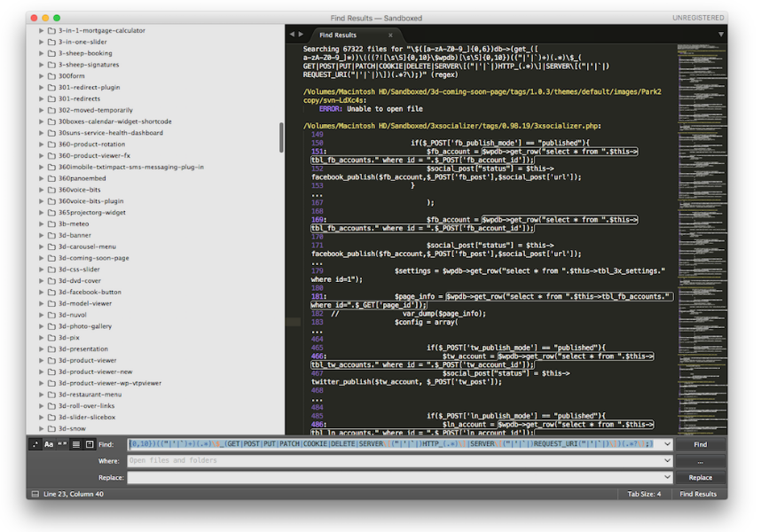This screenshot has height=532, width=769.
Task: Select the 365projectorg-widget folder icon
Action: click(51, 212)
